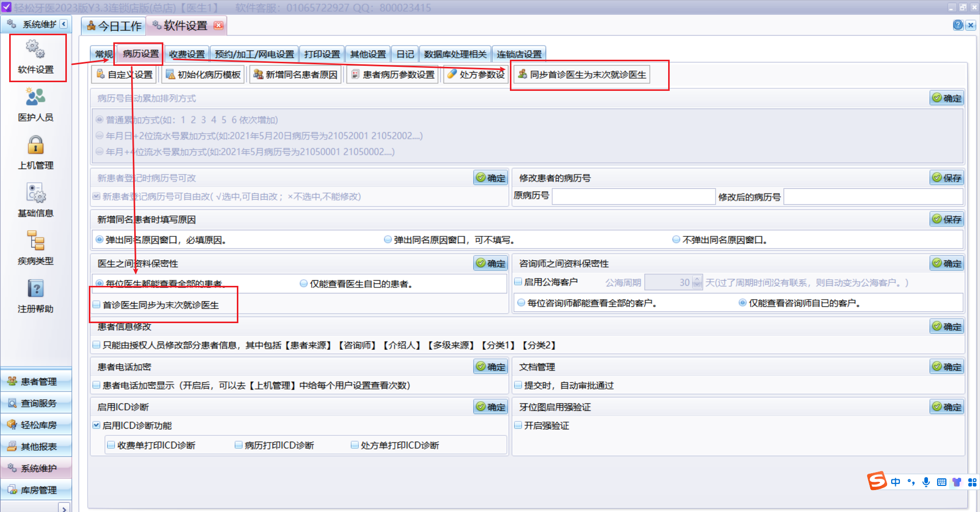Expand 系统维护 navigation group at bottom
980x512 pixels.
(x=36, y=468)
